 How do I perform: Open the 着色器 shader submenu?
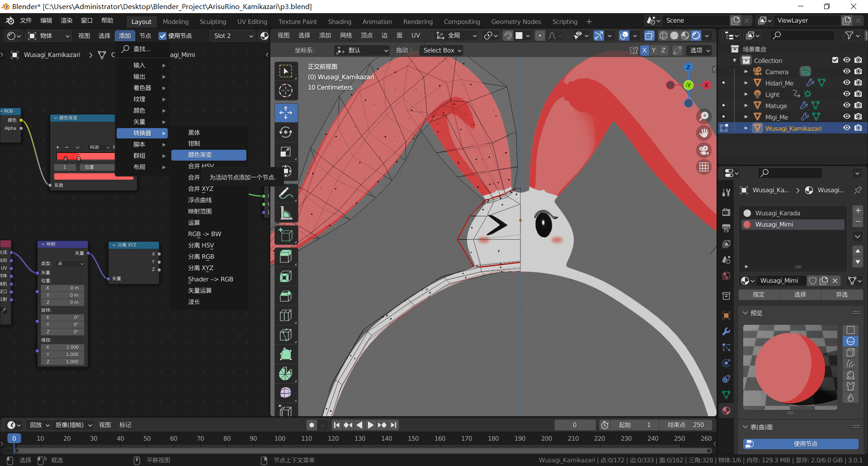click(142, 88)
